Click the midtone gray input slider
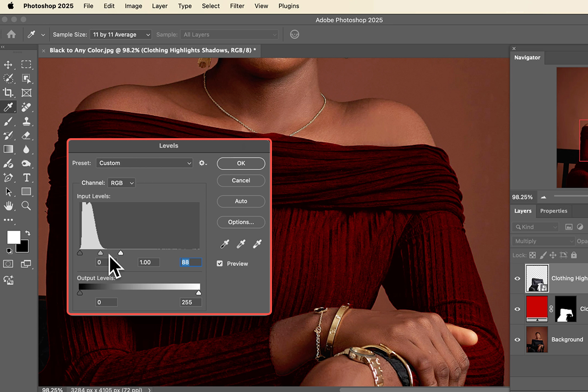The height and width of the screenshot is (392, 588). 100,253
